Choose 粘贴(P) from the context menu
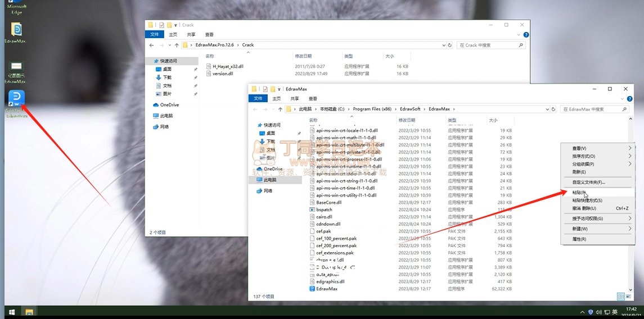Image resolution: width=644 pixels, height=319 pixels. point(579,193)
